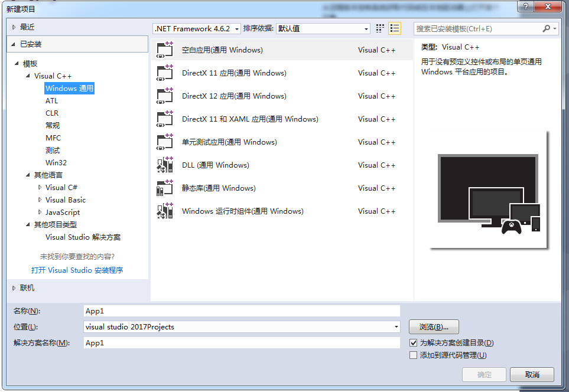Click the DLL (Universal Windows) template icon
569x392 pixels.
tap(165, 165)
